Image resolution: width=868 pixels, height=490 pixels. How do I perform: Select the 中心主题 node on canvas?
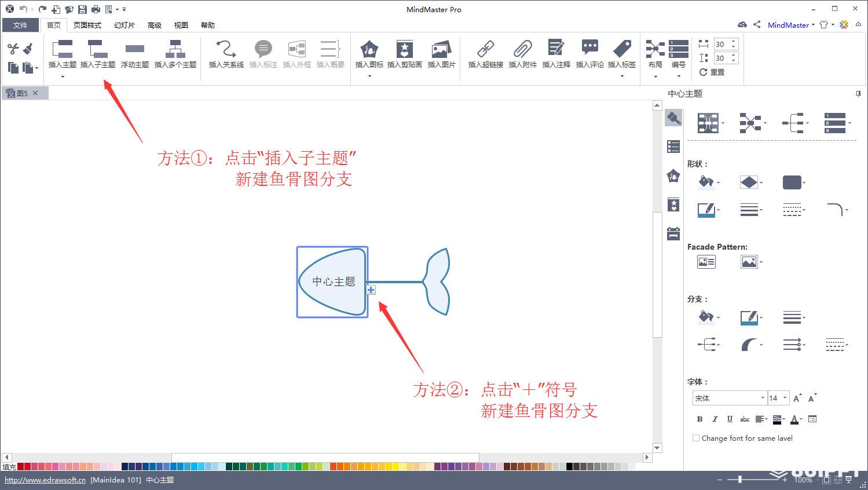333,281
